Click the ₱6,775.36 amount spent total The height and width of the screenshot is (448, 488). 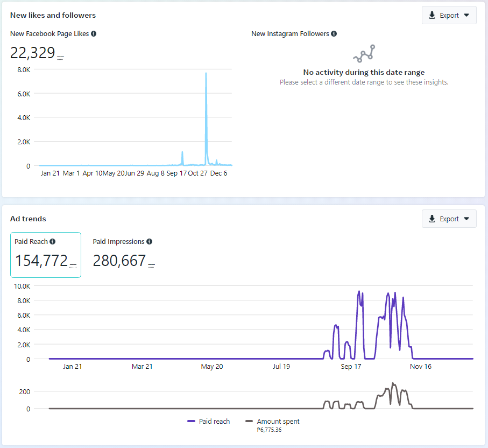[x=270, y=430]
